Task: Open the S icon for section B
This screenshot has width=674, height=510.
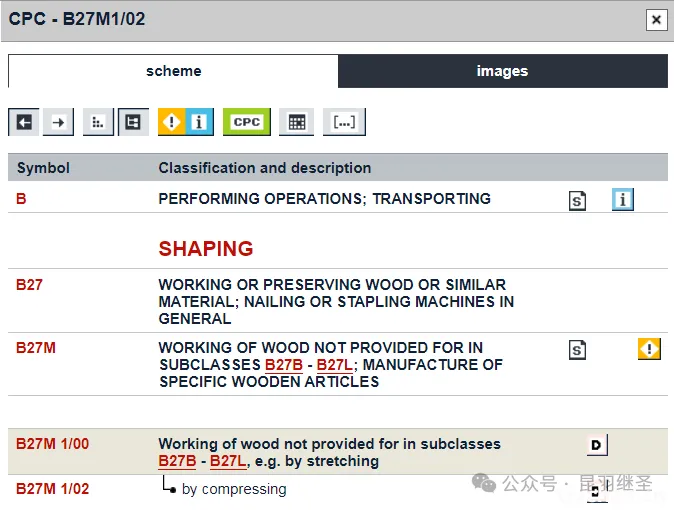Action: (x=577, y=200)
